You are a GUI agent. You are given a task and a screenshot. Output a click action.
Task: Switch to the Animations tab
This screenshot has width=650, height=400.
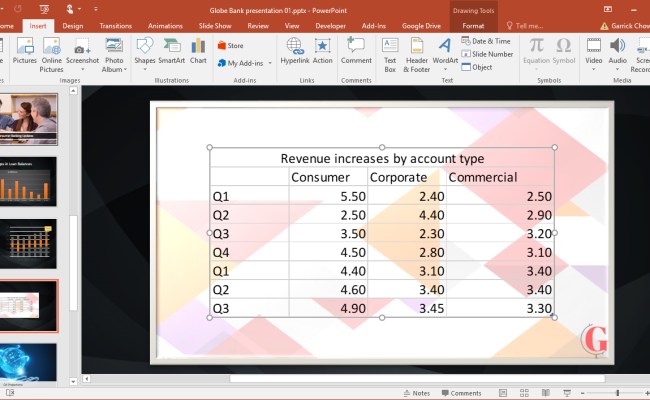(x=165, y=26)
